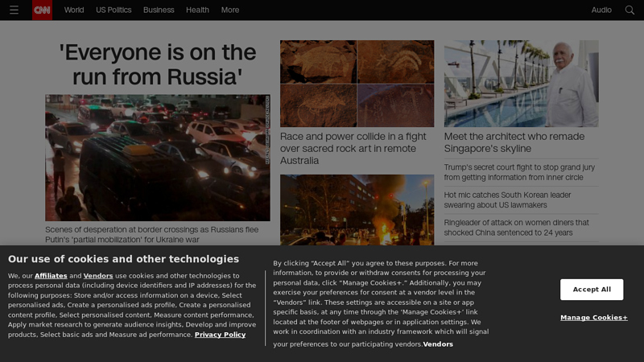Open the architect by the pool photo
This screenshot has height=362, width=644.
point(521,84)
